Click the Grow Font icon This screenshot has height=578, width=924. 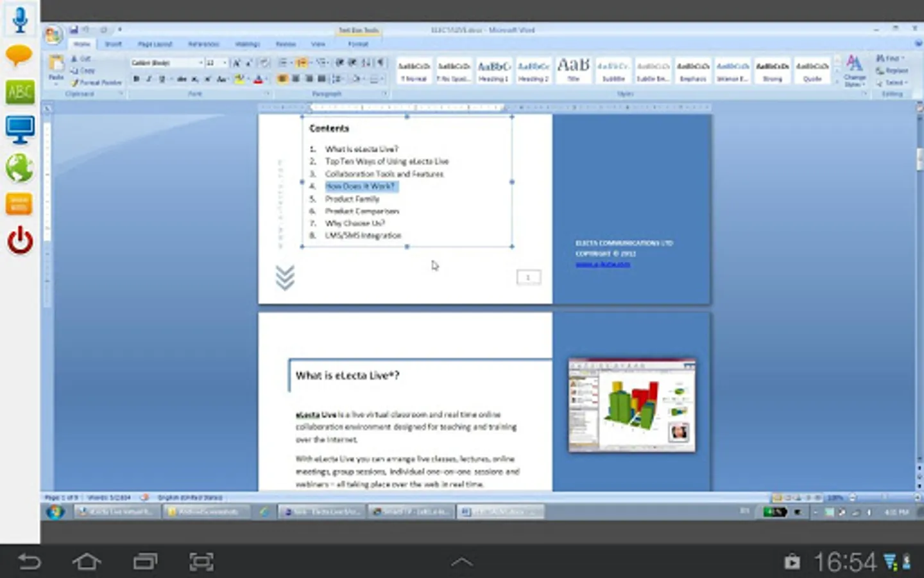click(236, 63)
